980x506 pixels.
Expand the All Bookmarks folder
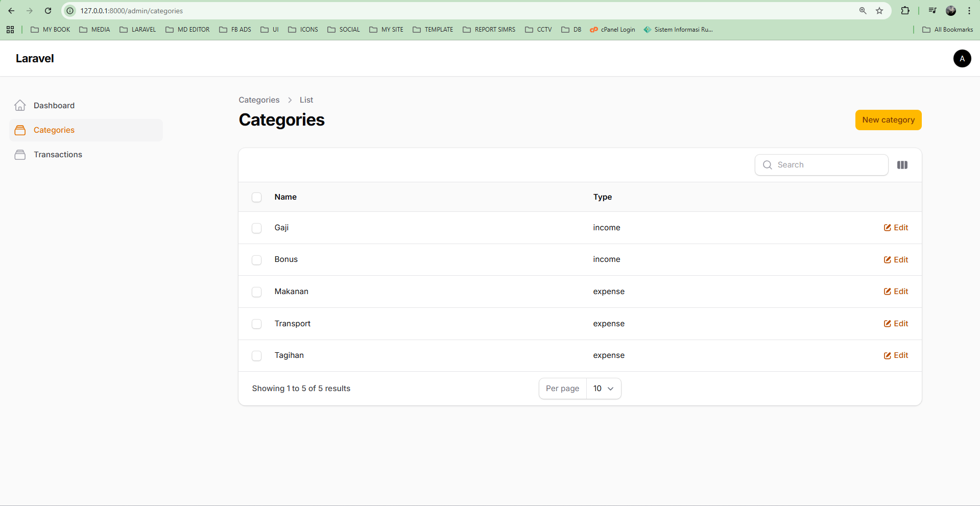[x=948, y=30]
